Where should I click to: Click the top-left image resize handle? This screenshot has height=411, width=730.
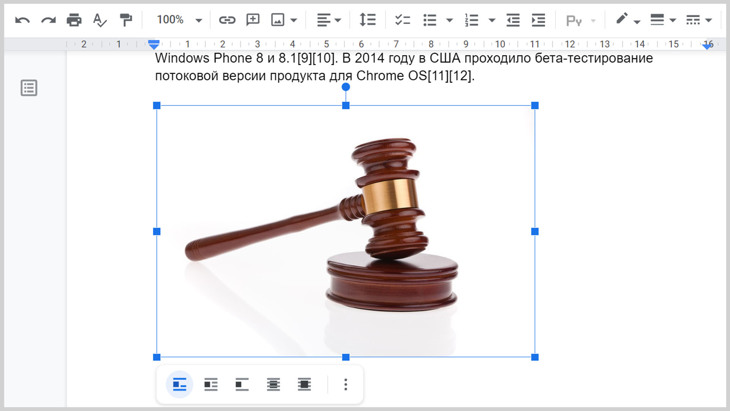click(x=157, y=106)
